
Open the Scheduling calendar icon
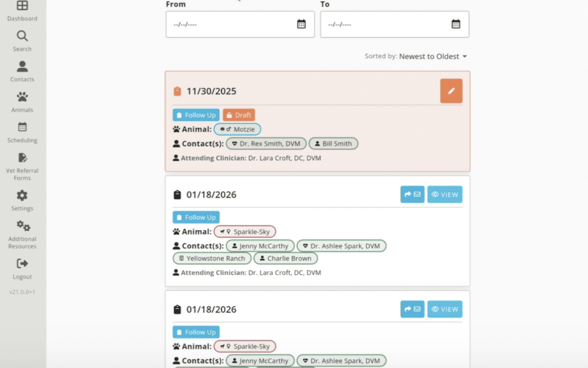coord(22,127)
